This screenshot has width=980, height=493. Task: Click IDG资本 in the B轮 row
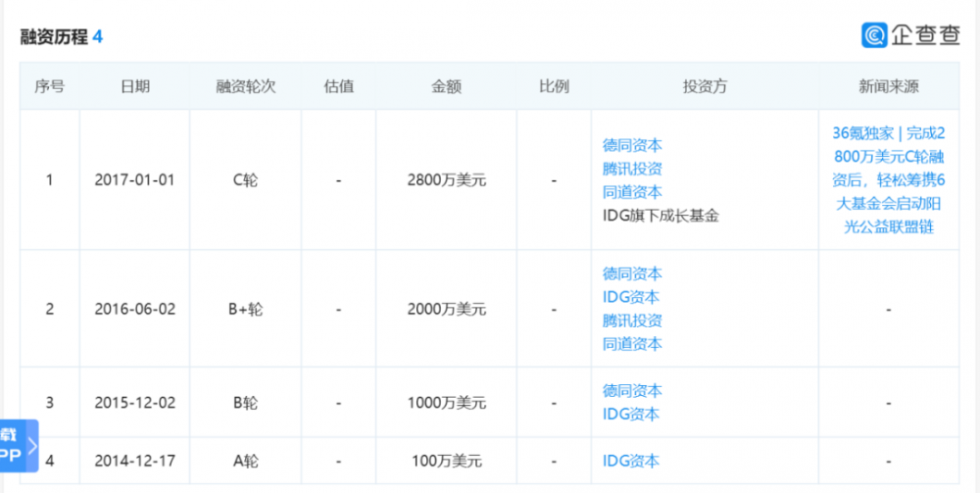(x=632, y=415)
